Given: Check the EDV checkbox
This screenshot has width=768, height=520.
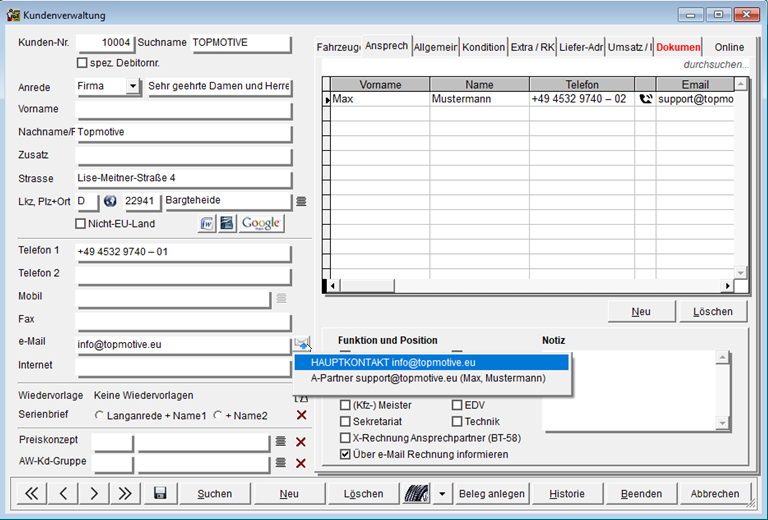Looking at the screenshot, I should point(457,405).
